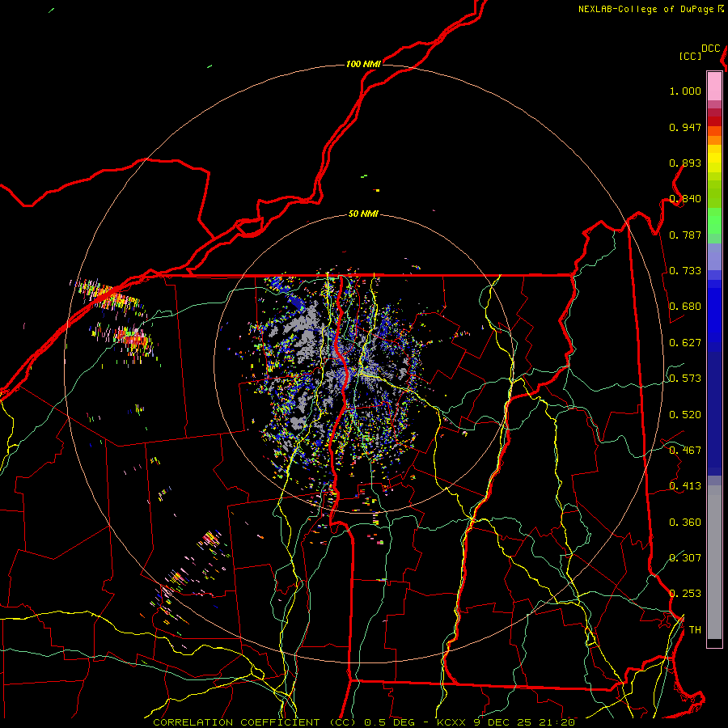Click the 0.787 scale value
The image size is (728, 728).
point(685,235)
